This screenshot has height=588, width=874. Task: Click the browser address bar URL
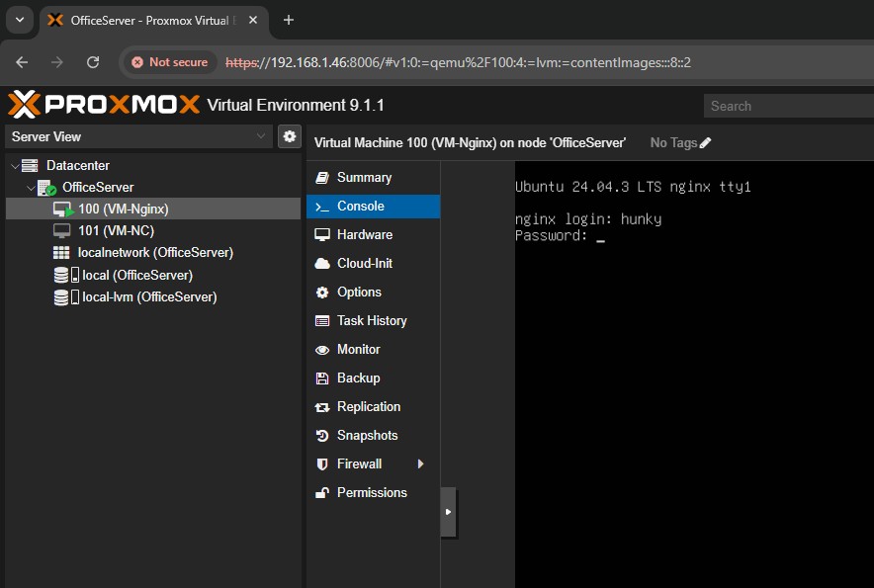coord(475,62)
